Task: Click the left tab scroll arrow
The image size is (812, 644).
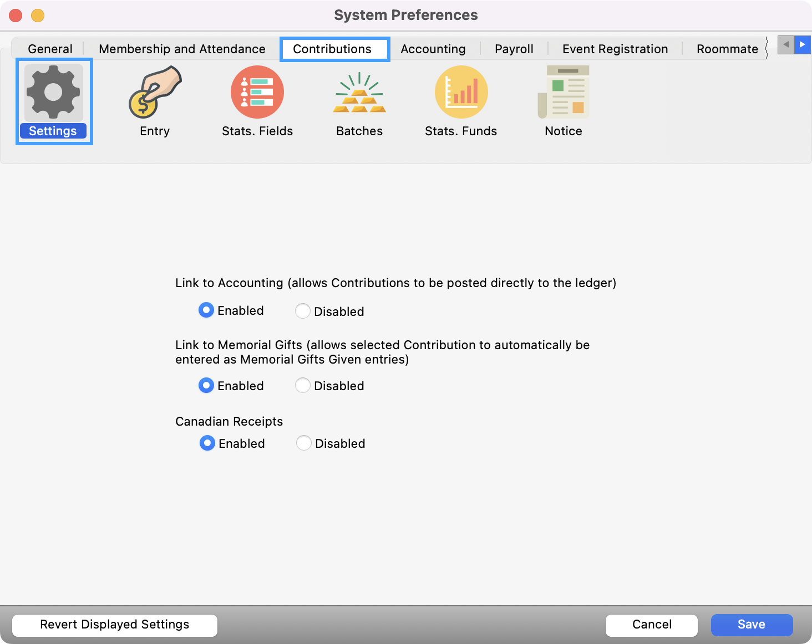Action: (x=785, y=45)
